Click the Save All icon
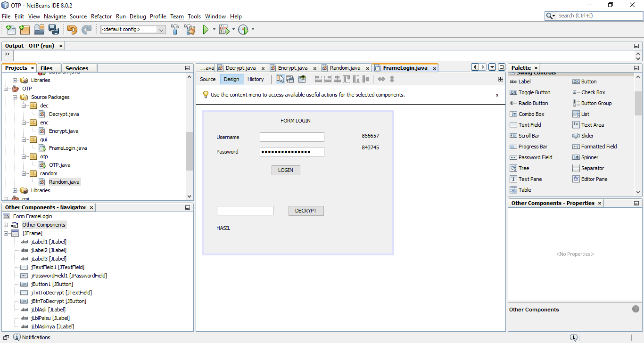The width and height of the screenshot is (644, 343). tap(54, 29)
